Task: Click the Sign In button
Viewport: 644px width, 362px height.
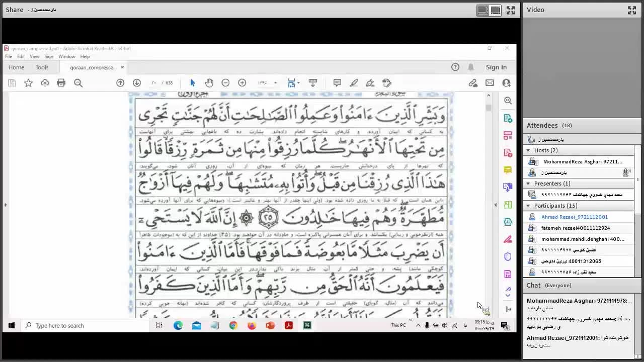Action: 496,67
